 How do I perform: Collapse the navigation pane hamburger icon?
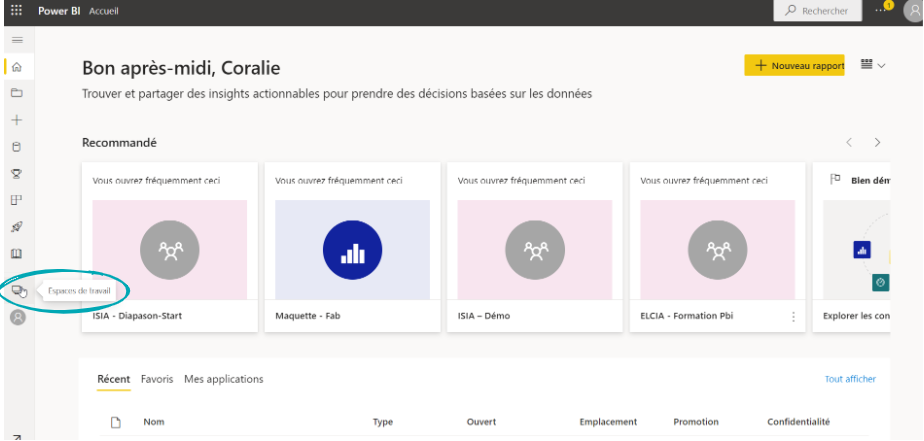[16, 39]
